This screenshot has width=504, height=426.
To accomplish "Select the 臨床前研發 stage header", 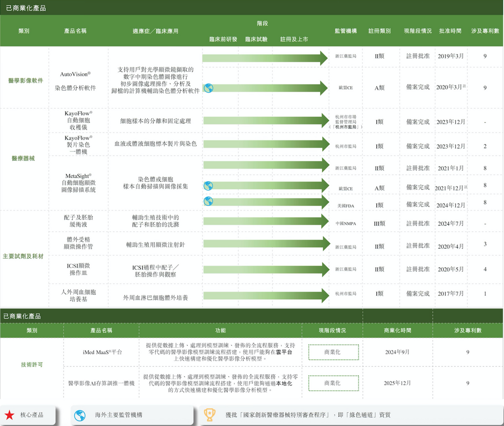I will pos(223,39).
